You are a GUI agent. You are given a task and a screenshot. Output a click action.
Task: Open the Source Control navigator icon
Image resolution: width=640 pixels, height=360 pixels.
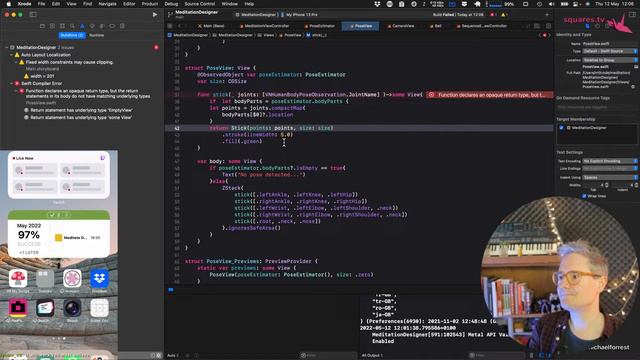pos(52,26)
